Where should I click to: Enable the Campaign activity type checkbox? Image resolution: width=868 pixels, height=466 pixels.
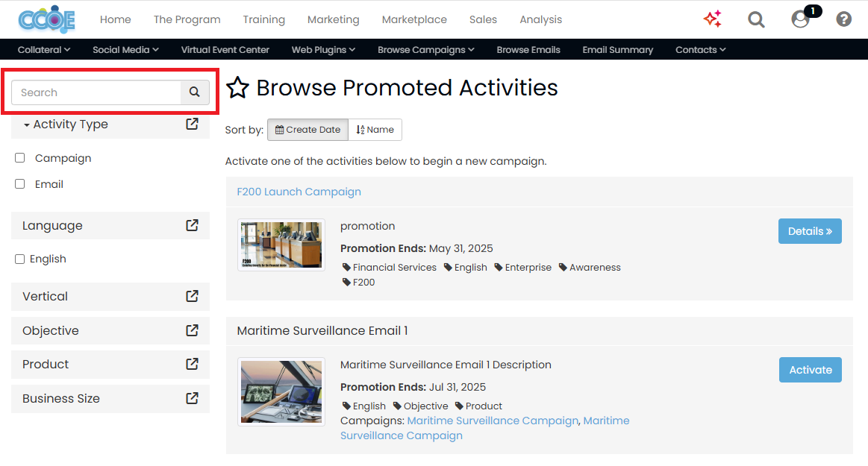(x=19, y=157)
